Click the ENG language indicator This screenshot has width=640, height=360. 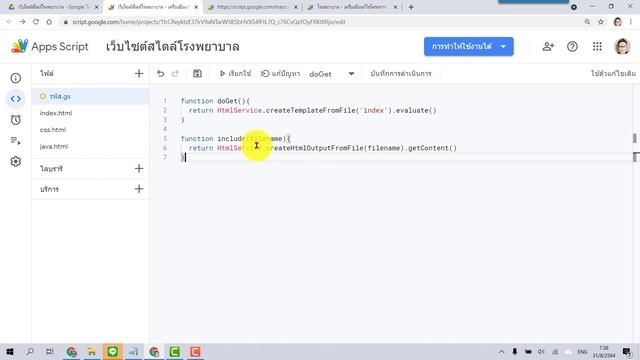click(582, 351)
